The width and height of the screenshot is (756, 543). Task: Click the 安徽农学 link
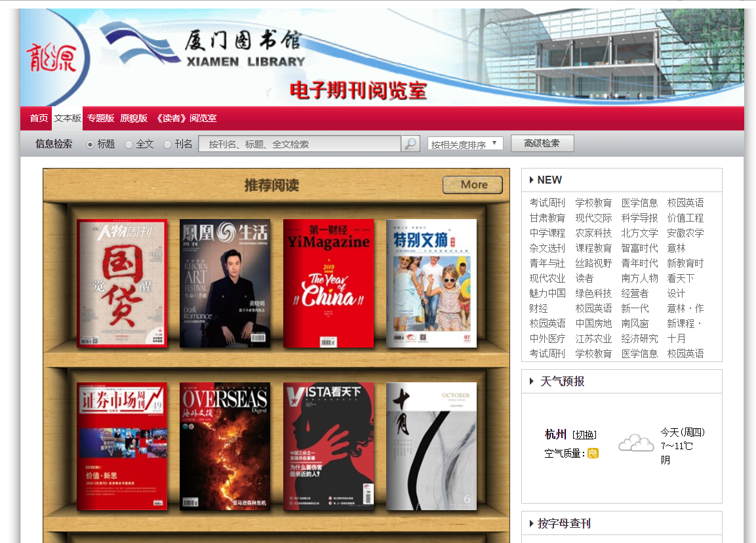(685, 233)
